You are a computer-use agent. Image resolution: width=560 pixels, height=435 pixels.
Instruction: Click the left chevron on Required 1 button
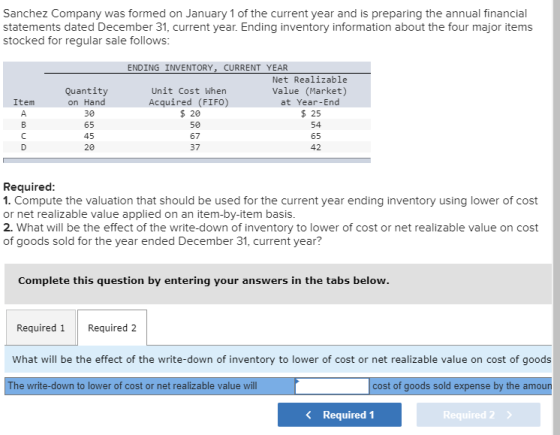(x=309, y=415)
